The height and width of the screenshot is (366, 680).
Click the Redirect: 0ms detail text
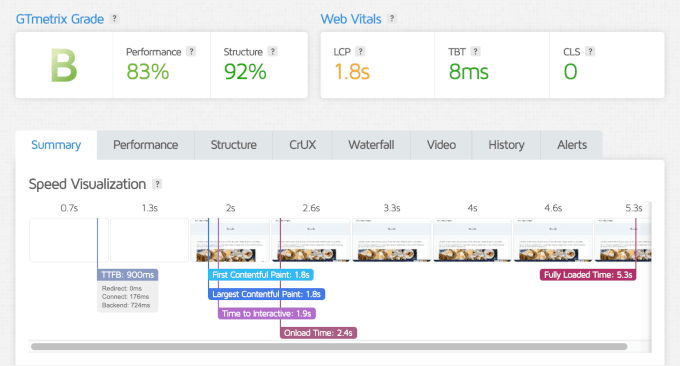(122, 288)
